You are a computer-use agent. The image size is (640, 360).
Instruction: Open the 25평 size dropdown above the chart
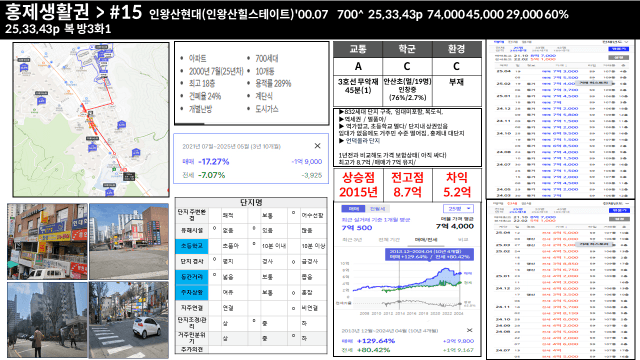click(458, 209)
